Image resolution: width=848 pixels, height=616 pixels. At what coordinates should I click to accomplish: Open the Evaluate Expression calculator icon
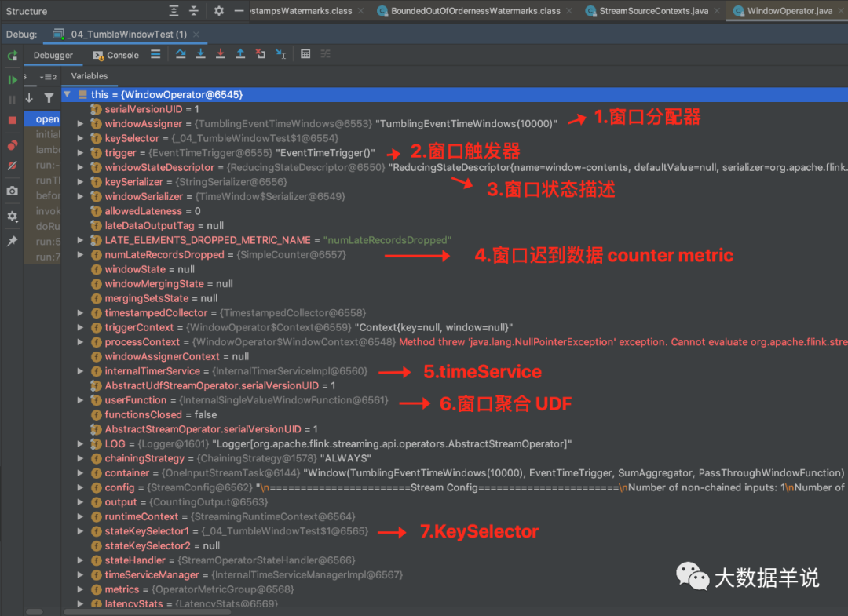[305, 55]
